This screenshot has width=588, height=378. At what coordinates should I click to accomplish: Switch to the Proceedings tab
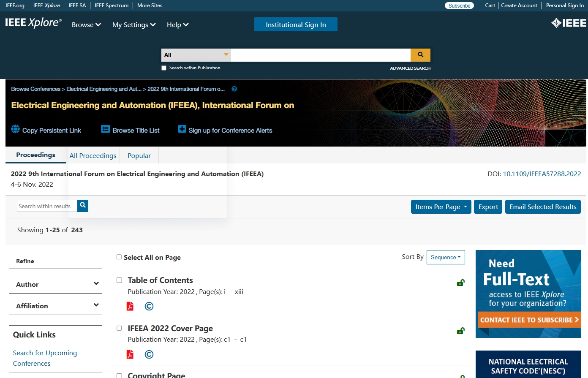coord(35,155)
